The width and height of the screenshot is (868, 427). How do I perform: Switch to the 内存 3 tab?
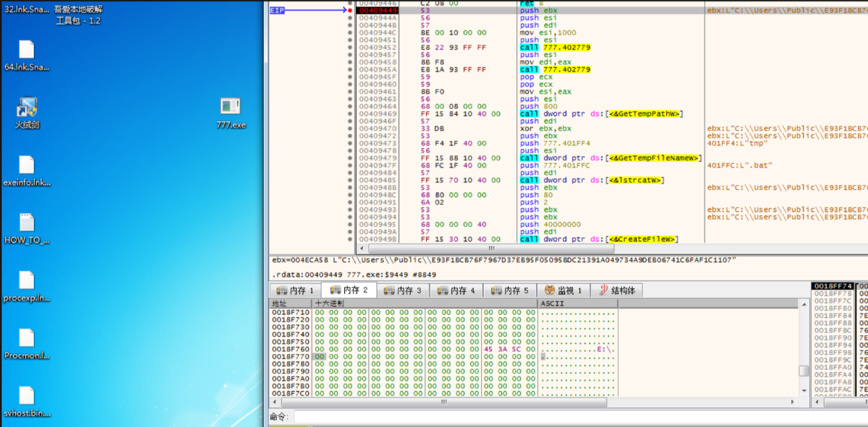(x=401, y=290)
